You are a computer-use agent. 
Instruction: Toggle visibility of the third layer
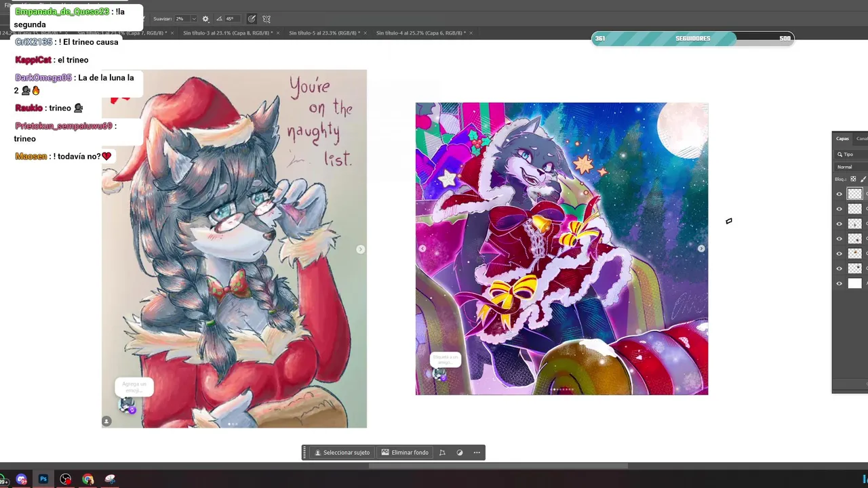pos(839,224)
